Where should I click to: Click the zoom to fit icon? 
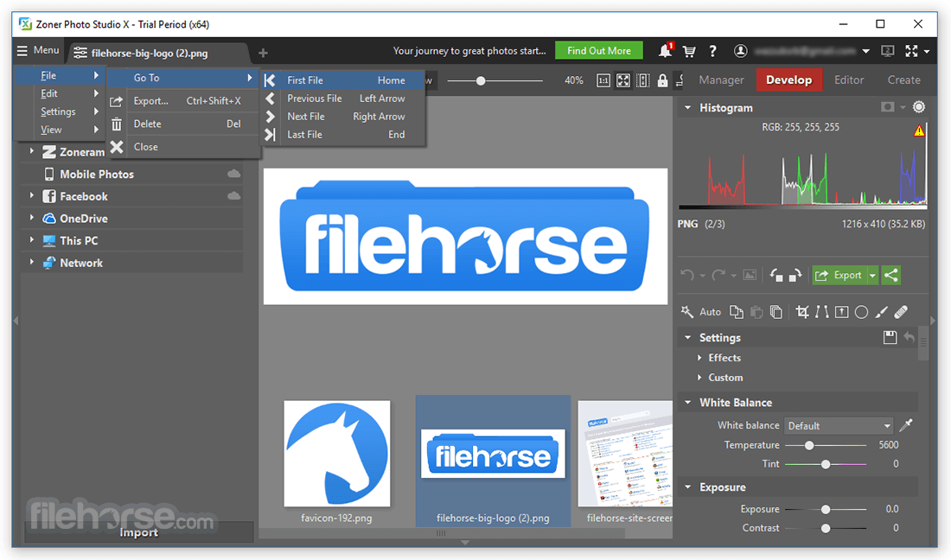(x=622, y=80)
